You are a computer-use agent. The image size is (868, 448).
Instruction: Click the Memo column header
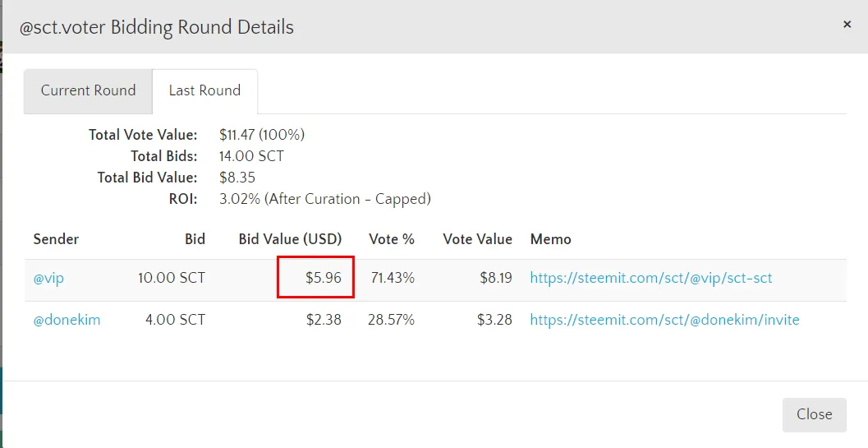pos(550,239)
